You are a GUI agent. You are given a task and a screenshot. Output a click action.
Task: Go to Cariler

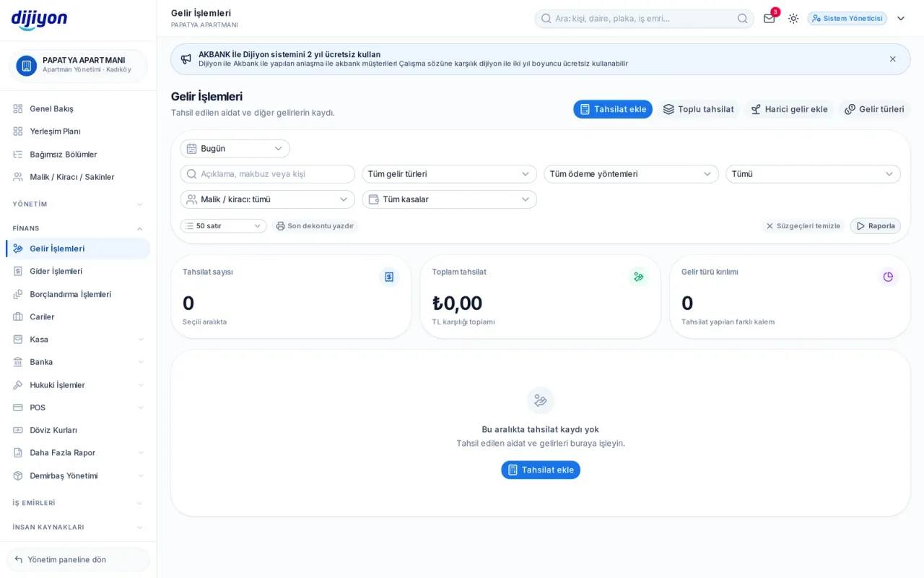tap(78, 317)
